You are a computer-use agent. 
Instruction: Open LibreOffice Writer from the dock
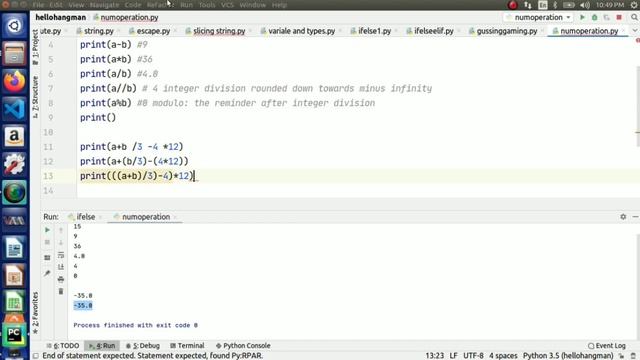[x=14, y=247]
